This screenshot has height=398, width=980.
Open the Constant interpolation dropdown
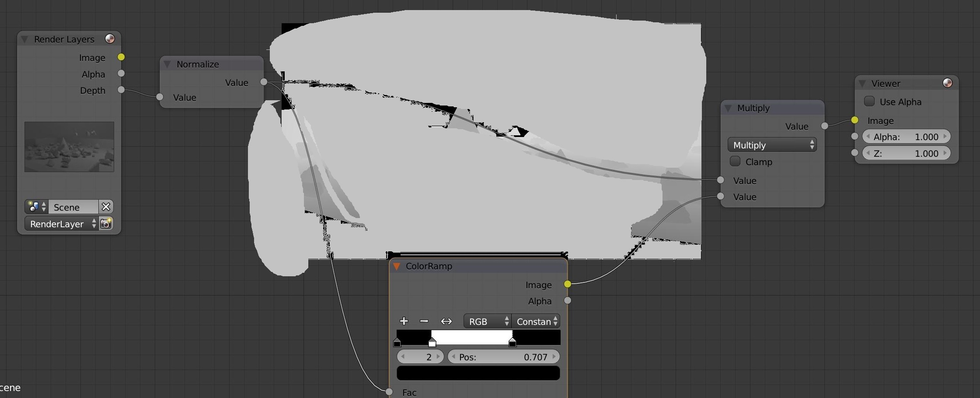pyautogui.click(x=536, y=321)
